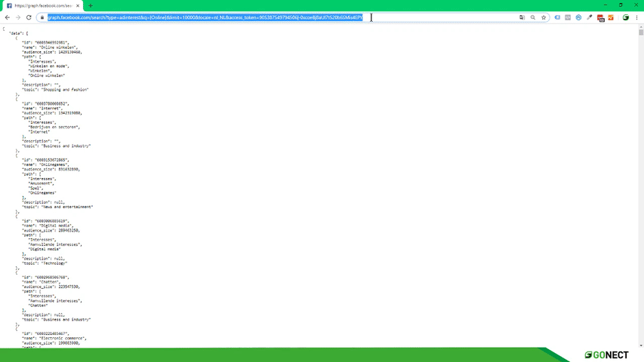Viewport: 644px width, 362px height.
Task: Click the "Amusement" path entry
Action: tap(40, 183)
